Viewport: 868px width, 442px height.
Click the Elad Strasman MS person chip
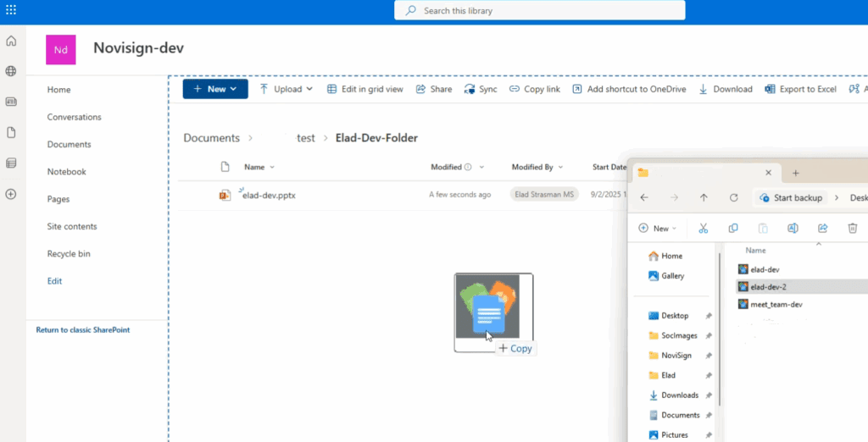tap(544, 194)
